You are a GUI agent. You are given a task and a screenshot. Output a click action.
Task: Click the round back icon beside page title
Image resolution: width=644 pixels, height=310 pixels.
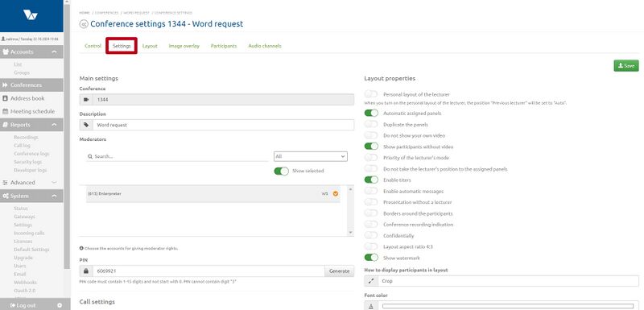84,24
